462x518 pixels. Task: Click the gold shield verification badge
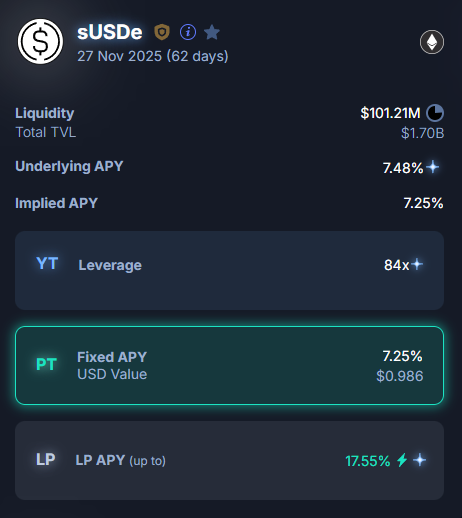point(162,32)
